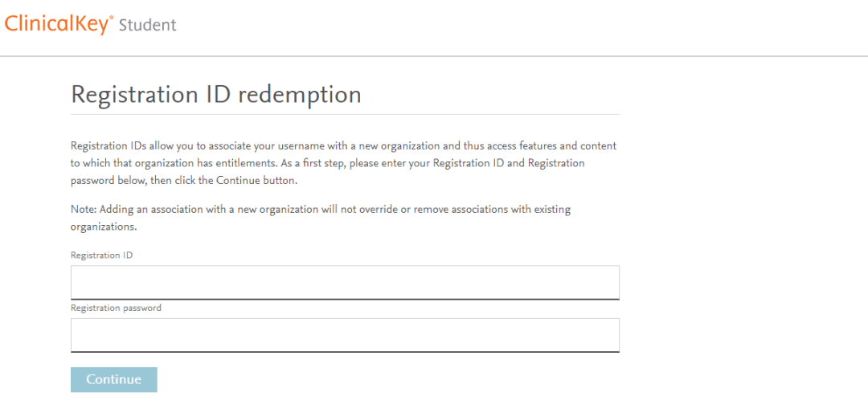Click "ID" in the page heading
Image resolution: width=868 pixels, height=409 pixels.
[220, 95]
